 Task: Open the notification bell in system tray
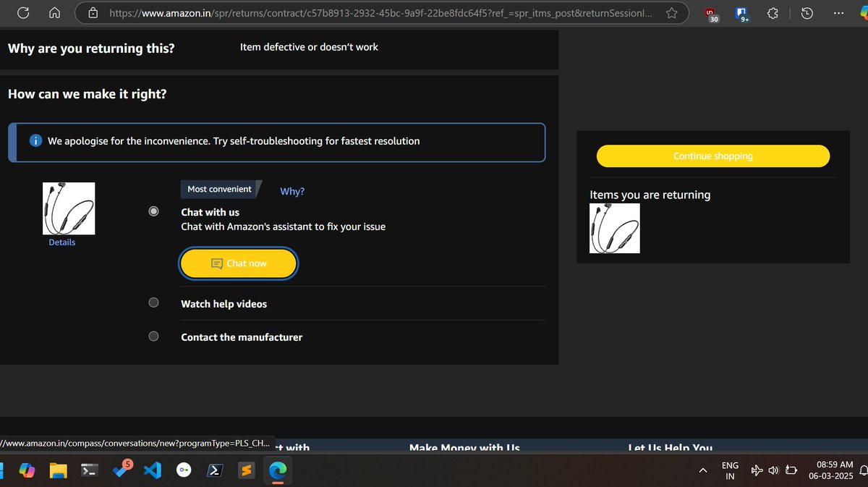coord(864,471)
